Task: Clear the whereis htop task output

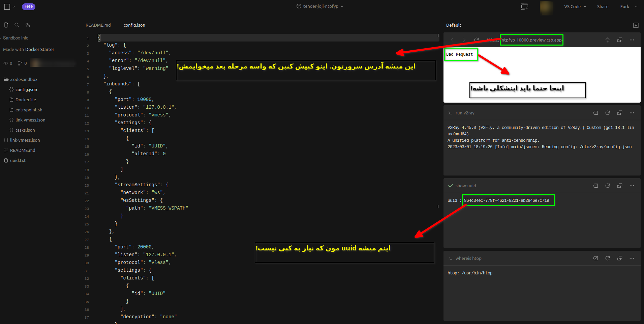Action: 595,258
